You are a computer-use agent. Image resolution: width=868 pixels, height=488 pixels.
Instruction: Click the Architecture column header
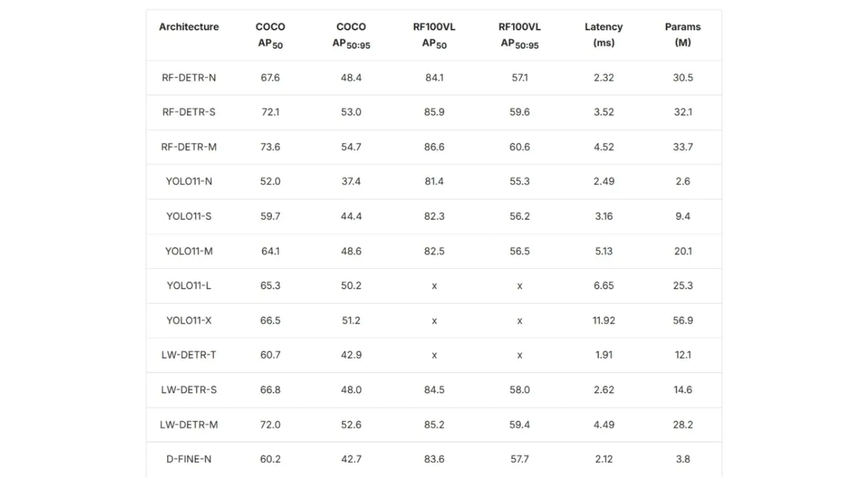click(x=189, y=27)
